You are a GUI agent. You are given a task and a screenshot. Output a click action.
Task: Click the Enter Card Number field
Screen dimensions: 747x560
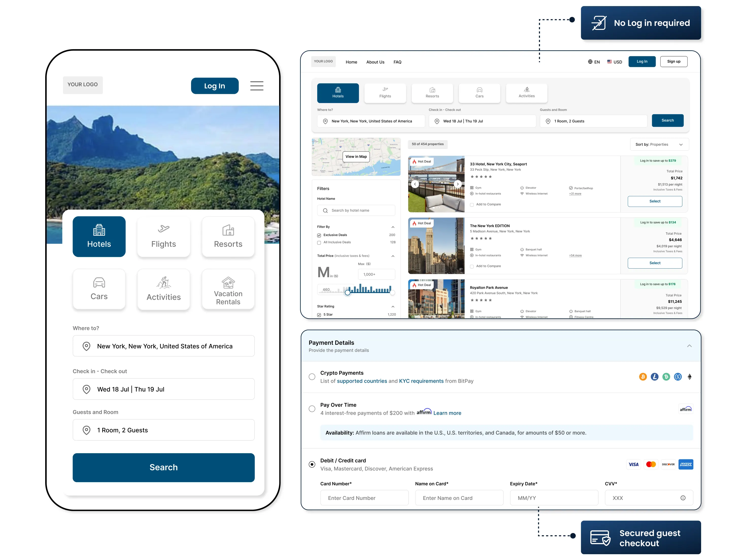pos(364,498)
